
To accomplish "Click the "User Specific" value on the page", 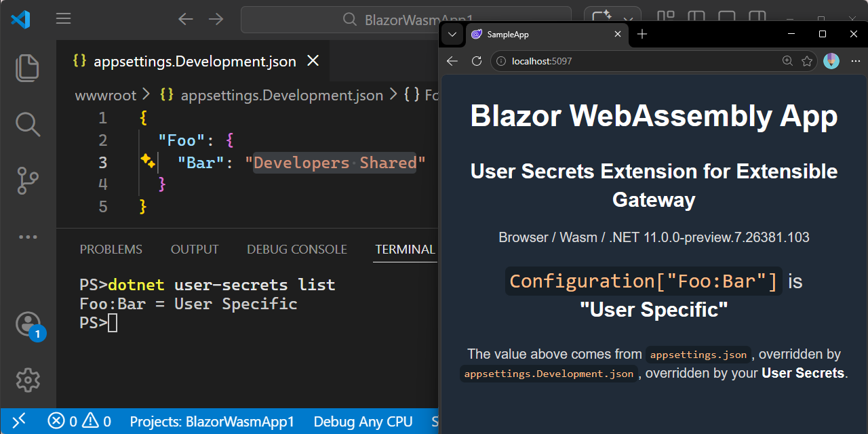I will point(654,310).
